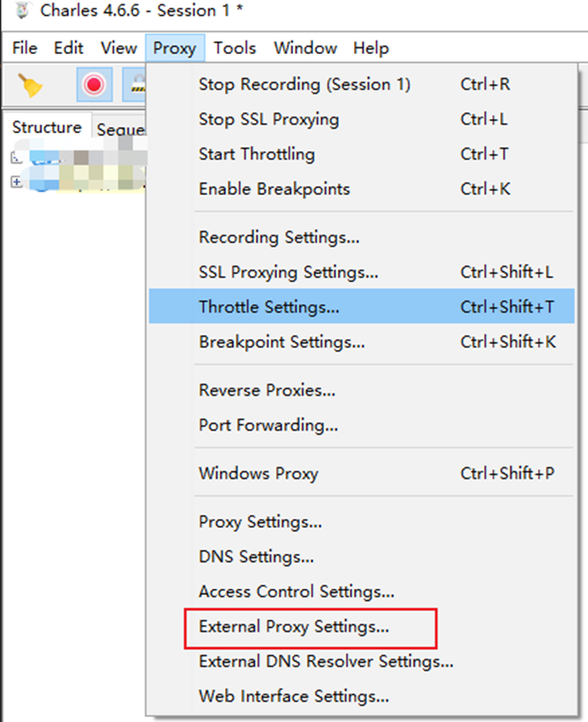Toggle Stop SSL Proxying menu item
The height and width of the screenshot is (722, 588).
pos(268,119)
